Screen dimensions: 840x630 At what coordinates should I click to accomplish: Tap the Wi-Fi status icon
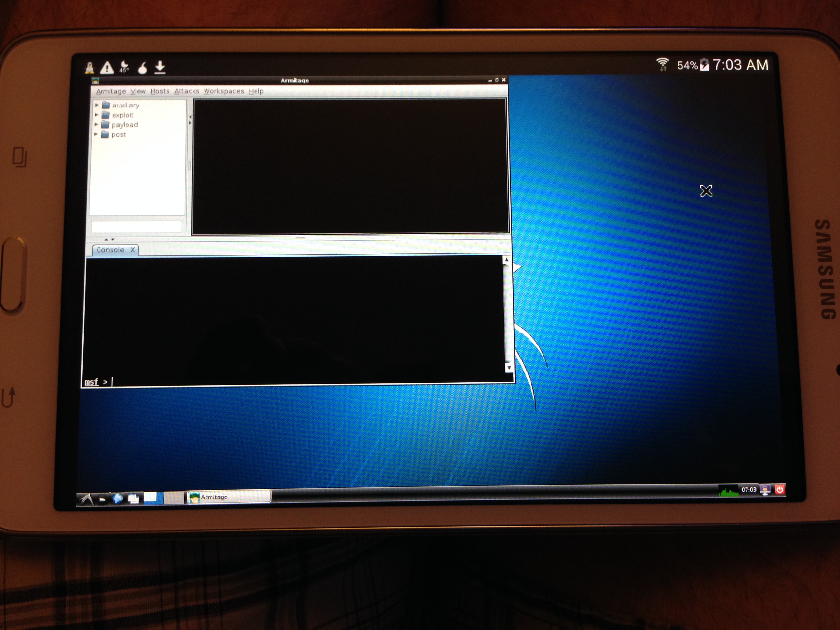tap(662, 65)
